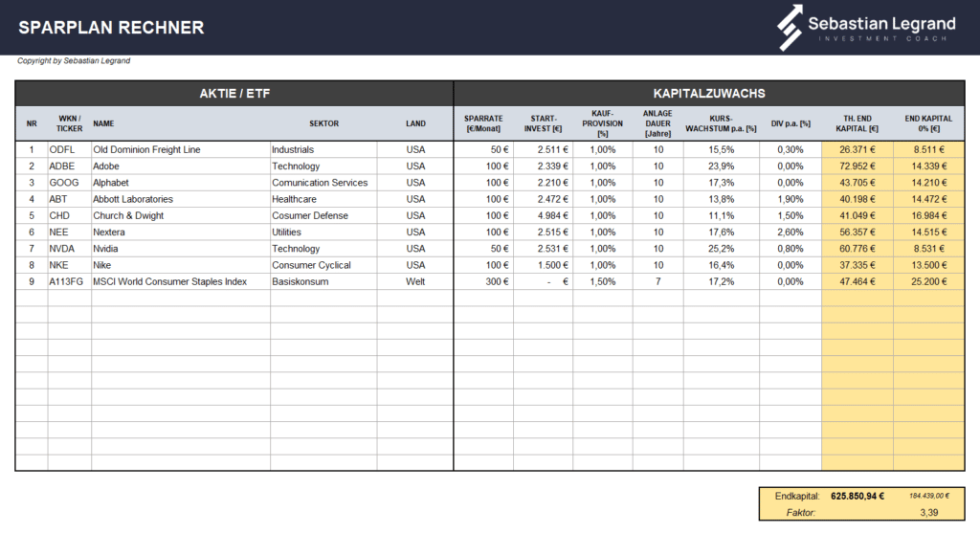Viewport: 980px width, 533px height.
Task: Click the MSCI World Consumer Staples Index cell
Action: click(x=181, y=281)
